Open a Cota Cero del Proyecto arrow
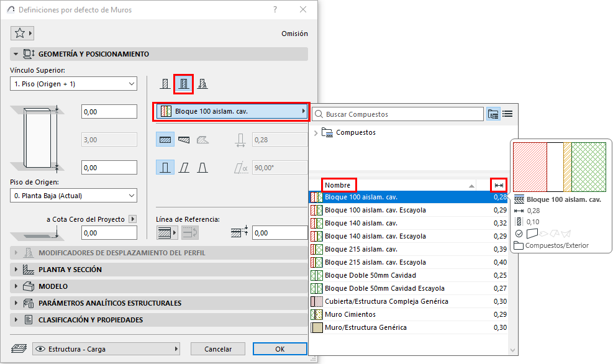 (133, 219)
